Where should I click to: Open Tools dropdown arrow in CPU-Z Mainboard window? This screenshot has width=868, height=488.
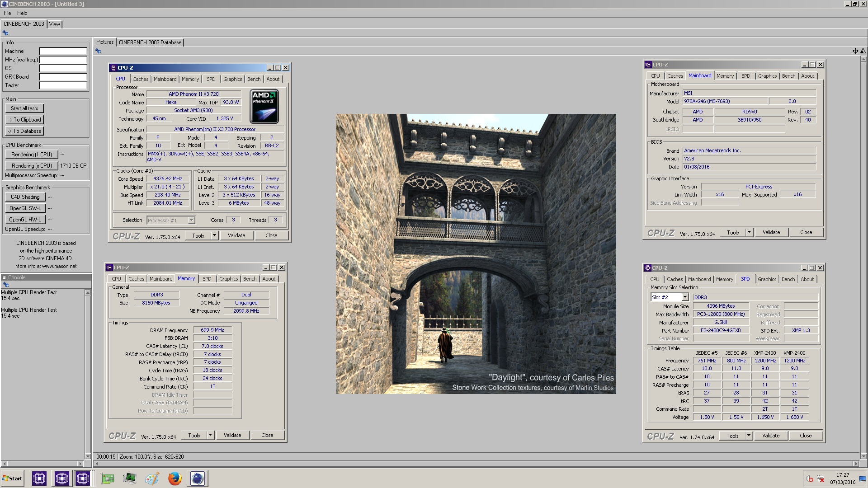click(749, 232)
